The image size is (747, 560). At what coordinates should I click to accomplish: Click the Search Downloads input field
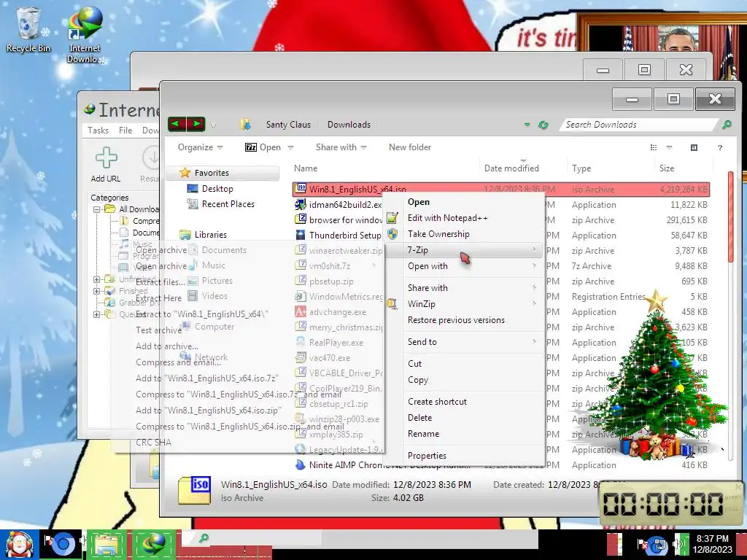tap(638, 125)
